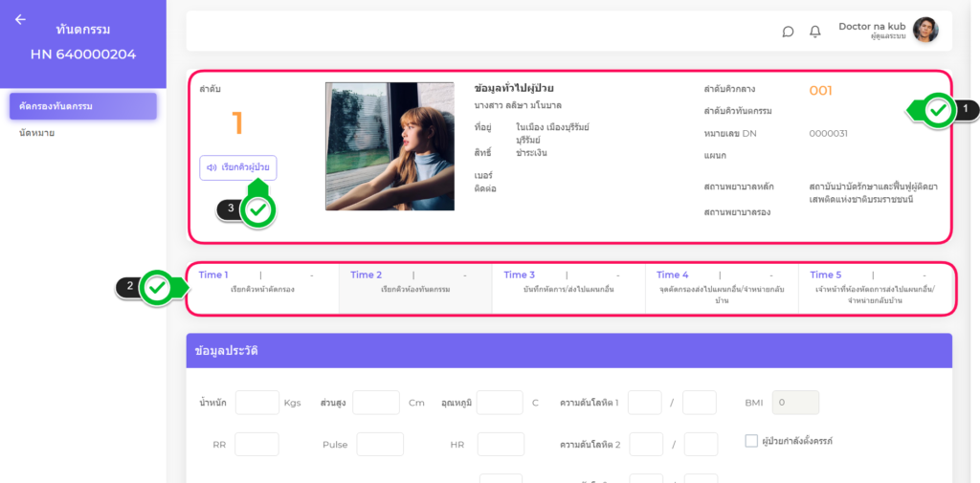Click green checkmark marker number 3

pos(257,209)
